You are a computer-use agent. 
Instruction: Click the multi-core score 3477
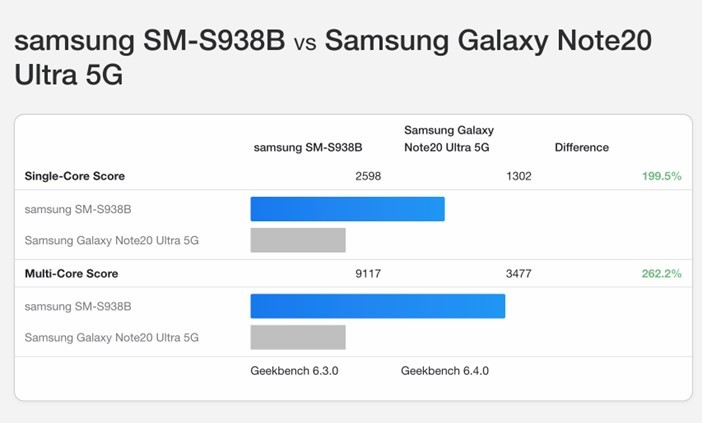click(518, 273)
